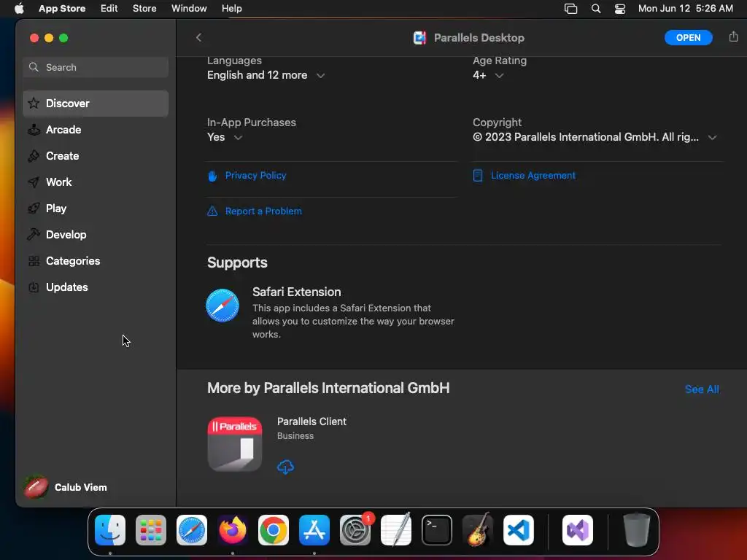
Task: Open the Trash in the dock
Action: [x=636, y=530]
